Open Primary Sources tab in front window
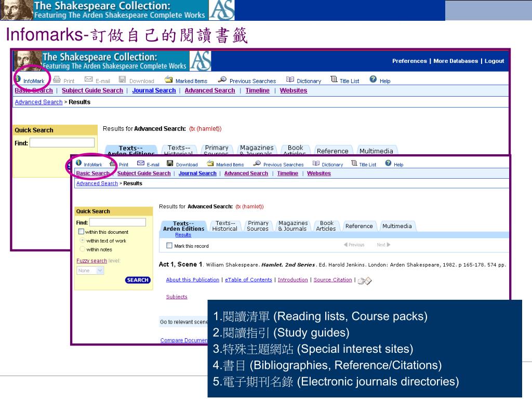Screen dimensions: 532x399 pos(258,226)
